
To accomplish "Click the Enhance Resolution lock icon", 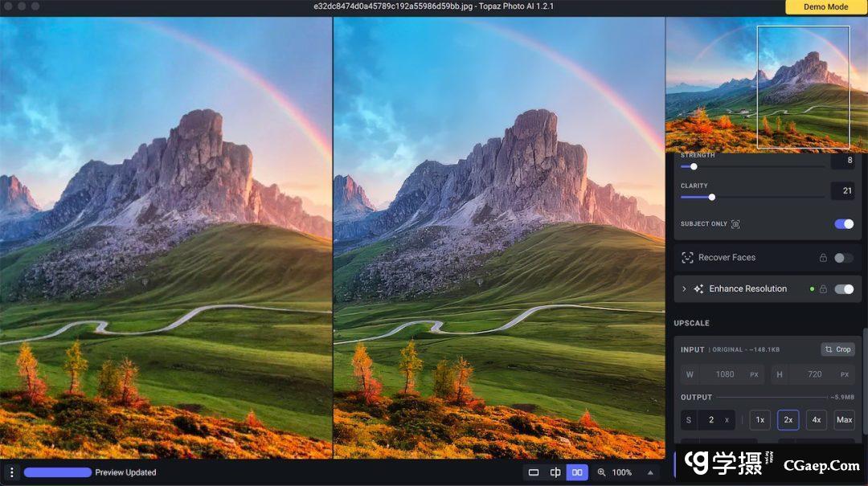I will pyautogui.click(x=823, y=289).
